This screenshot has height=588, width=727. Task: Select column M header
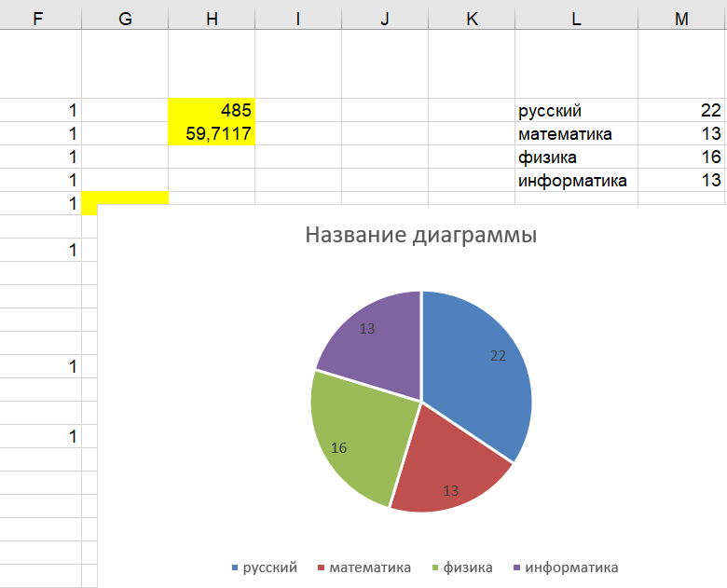point(681,19)
